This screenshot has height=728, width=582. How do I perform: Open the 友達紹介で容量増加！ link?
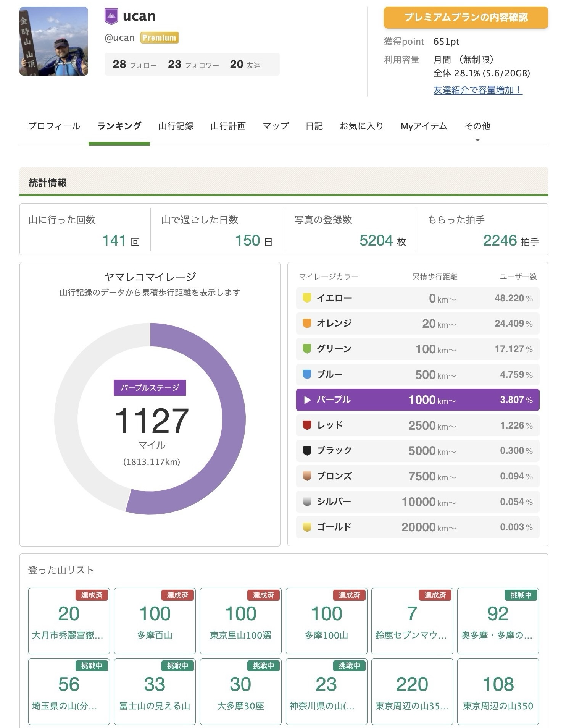[477, 90]
